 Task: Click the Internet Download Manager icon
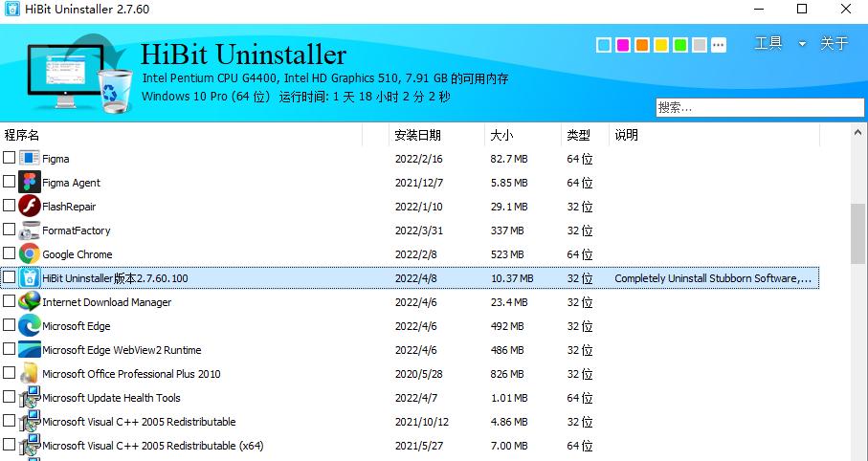(30, 301)
